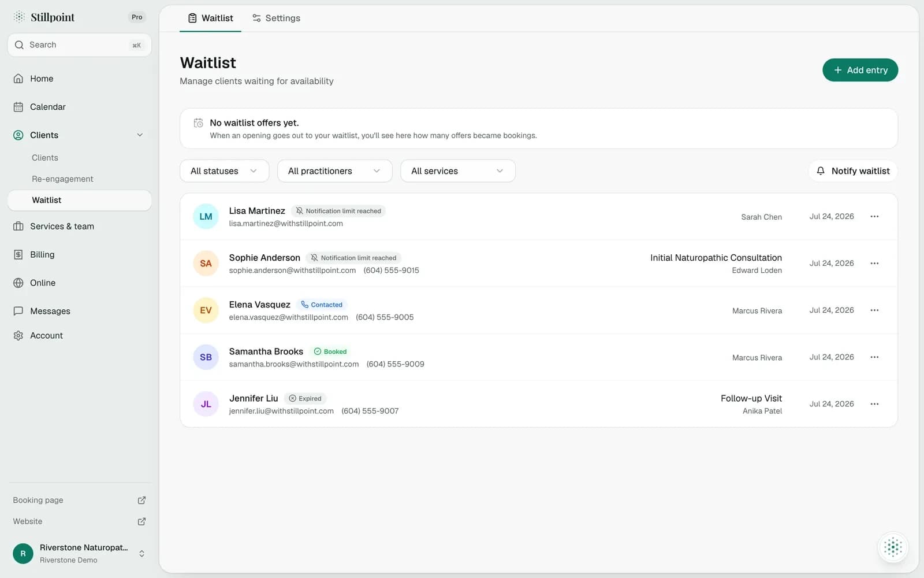Open the Billing section
This screenshot has height=578, width=924.
79,254
